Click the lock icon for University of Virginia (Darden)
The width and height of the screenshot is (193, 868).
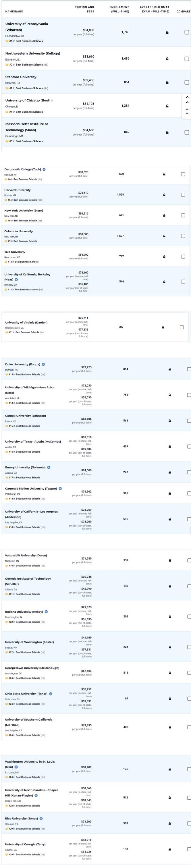(x=163, y=327)
